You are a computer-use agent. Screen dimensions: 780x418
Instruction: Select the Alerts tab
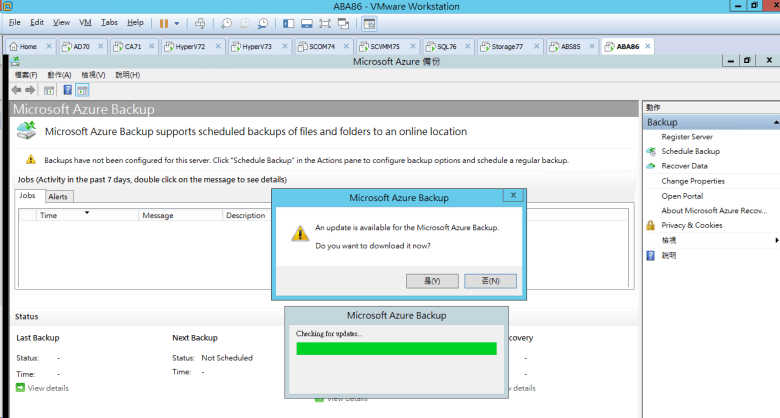pos(58,197)
